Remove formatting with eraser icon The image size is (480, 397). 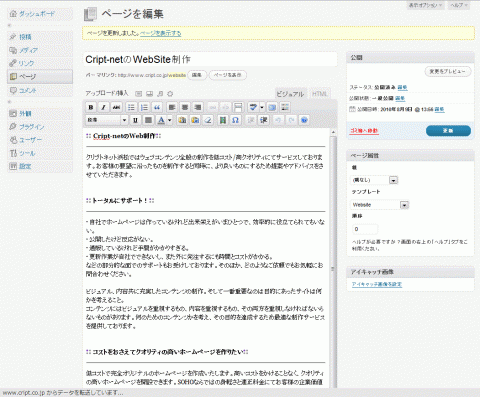[208, 120]
